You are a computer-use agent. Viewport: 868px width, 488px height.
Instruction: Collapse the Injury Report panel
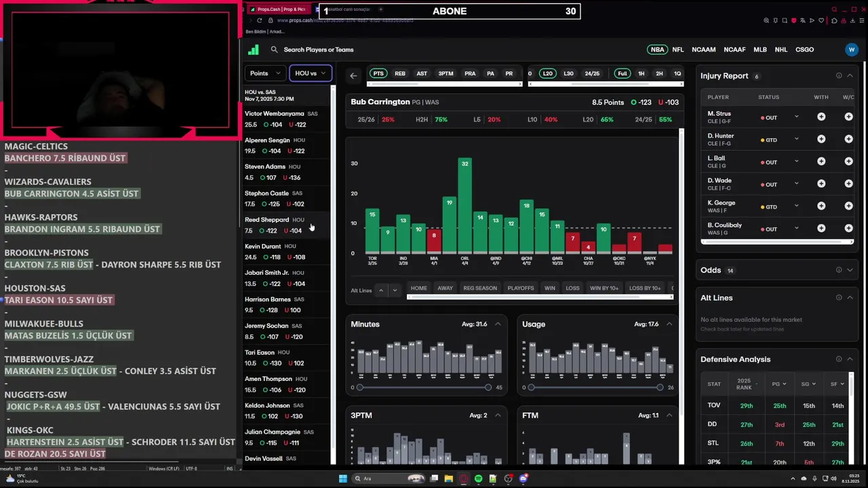(850, 76)
